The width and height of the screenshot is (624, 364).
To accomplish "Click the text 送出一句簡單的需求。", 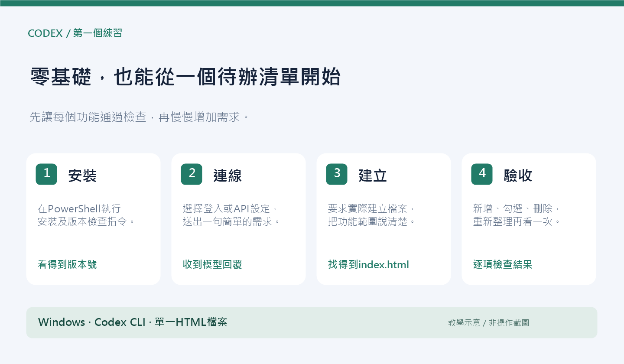I will [232, 221].
